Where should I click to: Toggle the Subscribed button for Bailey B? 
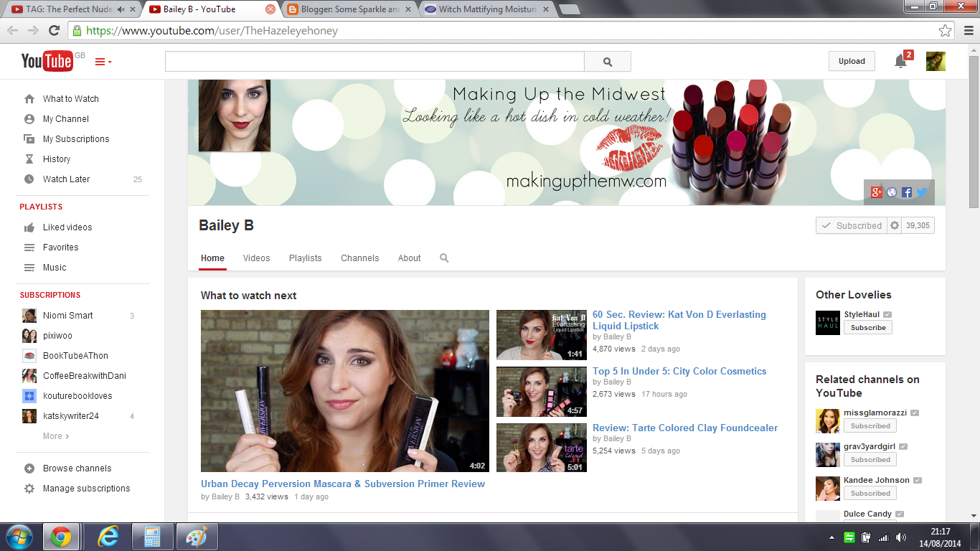point(852,225)
